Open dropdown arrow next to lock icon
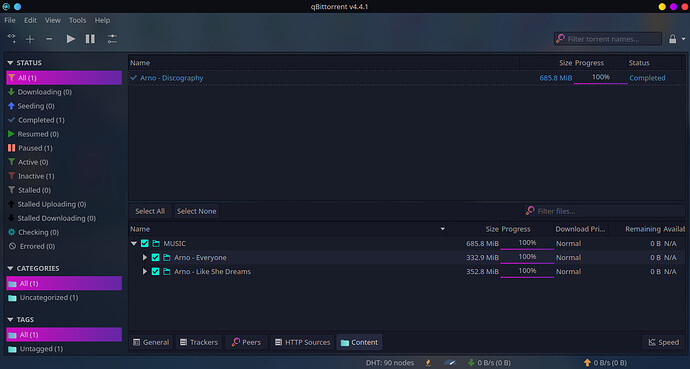 pyautogui.click(x=683, y=39)
